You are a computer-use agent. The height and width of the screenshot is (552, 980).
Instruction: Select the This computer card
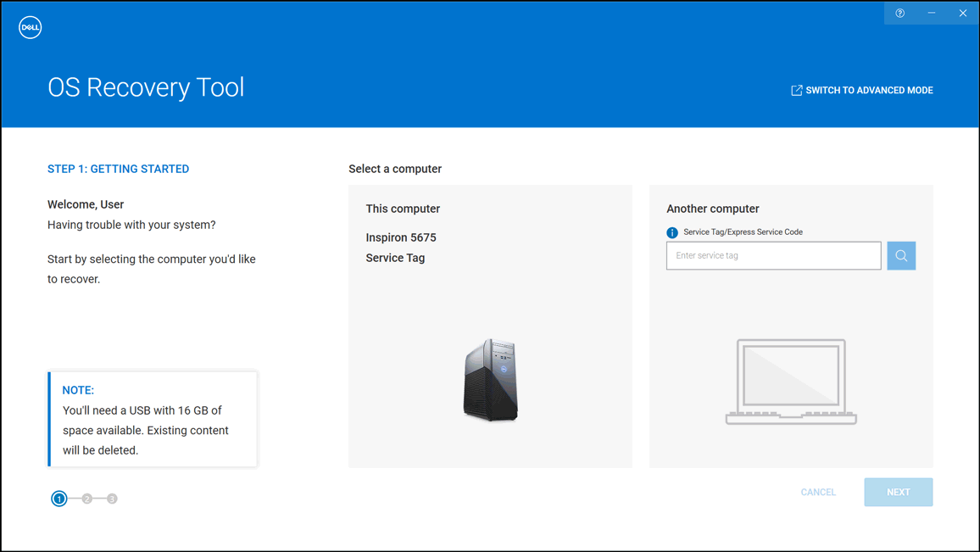tap(490, 326)
